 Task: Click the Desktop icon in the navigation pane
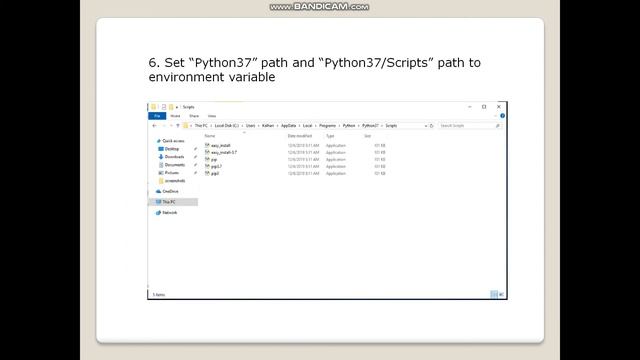click(x=161, y=149)
